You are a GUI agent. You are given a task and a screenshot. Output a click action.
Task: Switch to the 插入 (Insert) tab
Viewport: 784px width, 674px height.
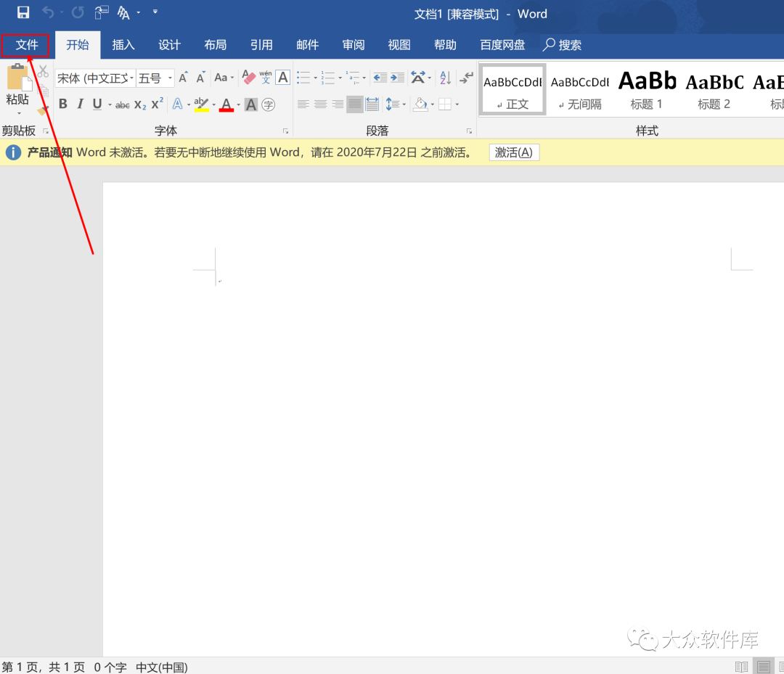click(123, 45)
